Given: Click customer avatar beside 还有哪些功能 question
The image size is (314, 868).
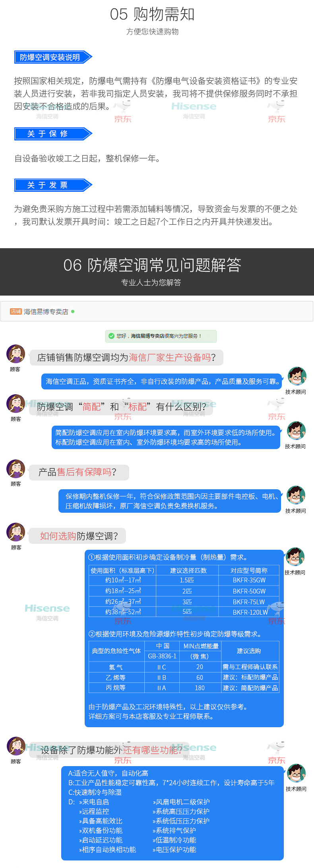Looking at the screenshot, I should (16, 746).
